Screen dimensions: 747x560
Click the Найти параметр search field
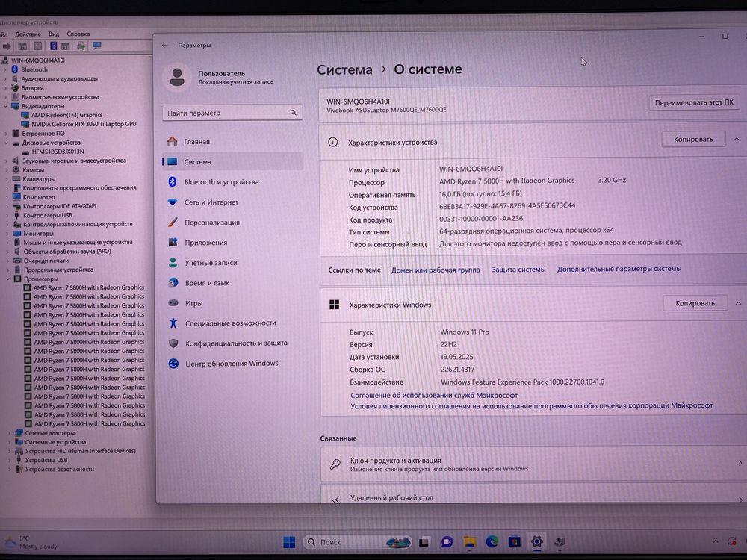tap(232, 113)
